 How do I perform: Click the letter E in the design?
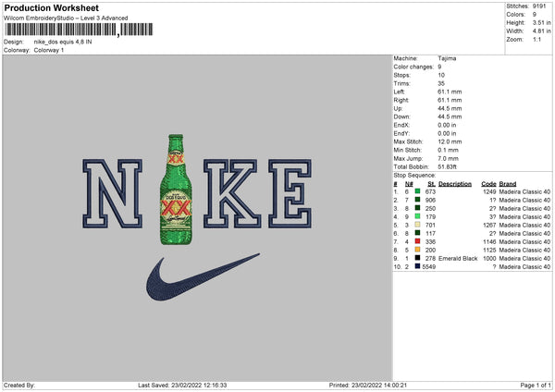pos(290,193)
